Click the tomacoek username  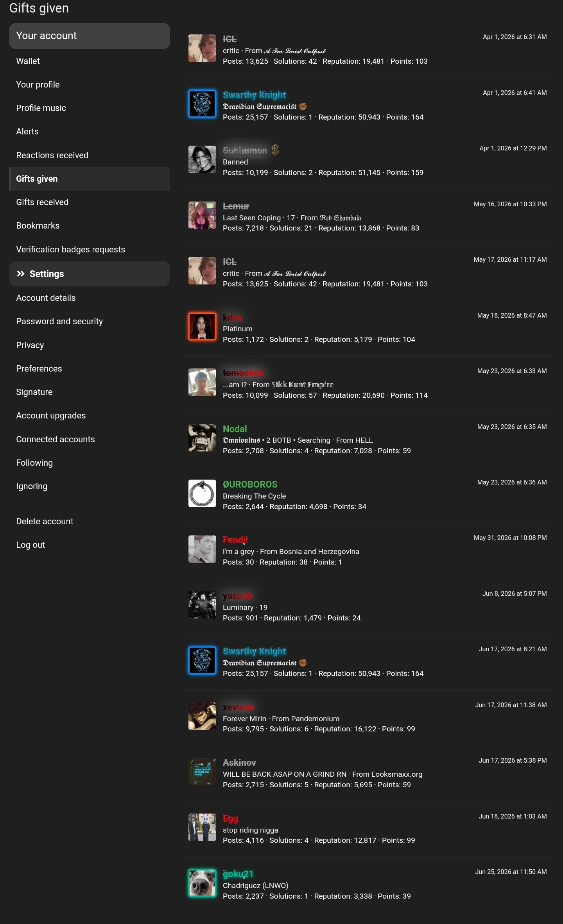point(243,373)
